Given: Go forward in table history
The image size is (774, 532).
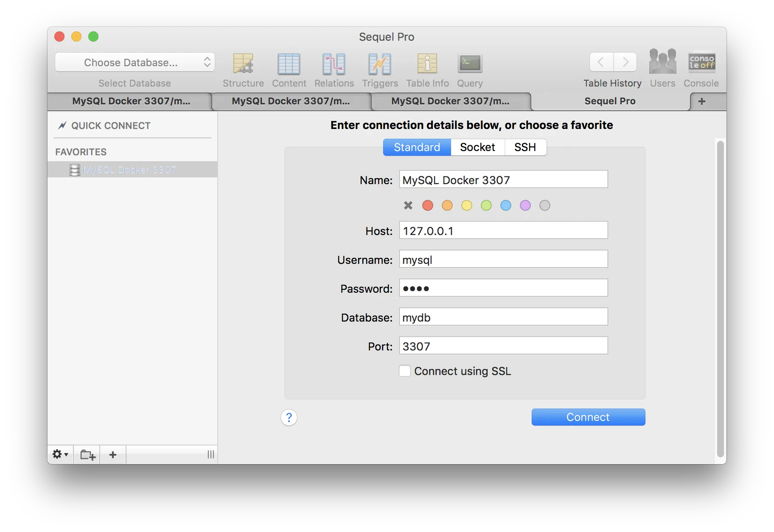Looking at the screenshot, I should pyautogui.click(x=625, y=62).
